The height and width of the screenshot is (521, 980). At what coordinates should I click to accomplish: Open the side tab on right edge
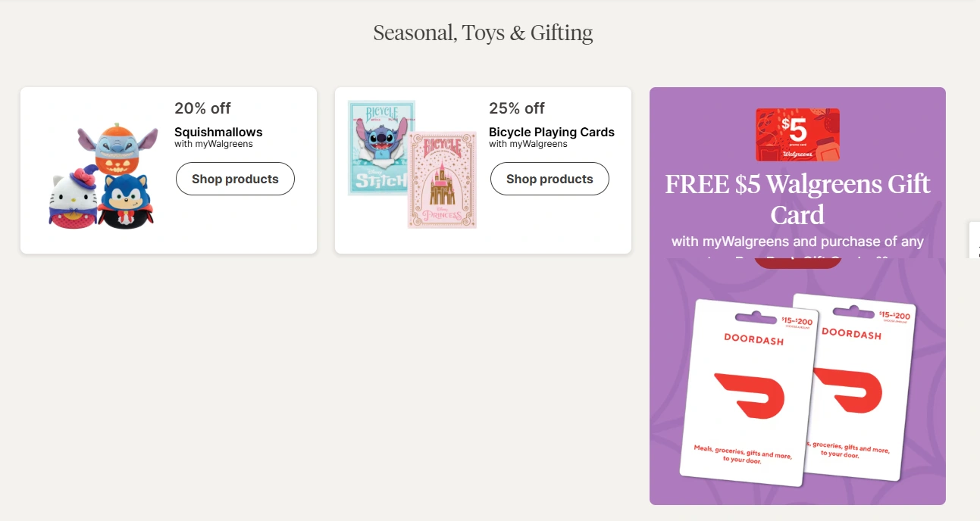(x=975, y=240)
